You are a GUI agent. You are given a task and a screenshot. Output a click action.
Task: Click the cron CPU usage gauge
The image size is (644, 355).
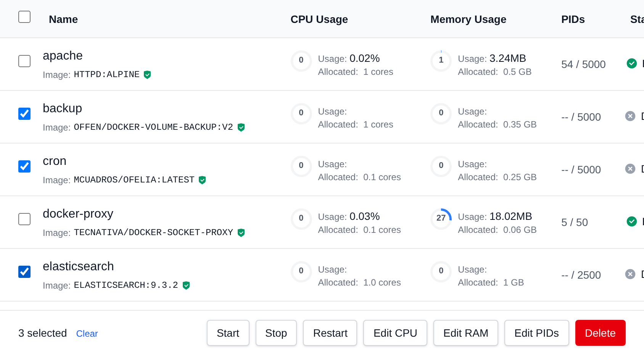(301, 166)
